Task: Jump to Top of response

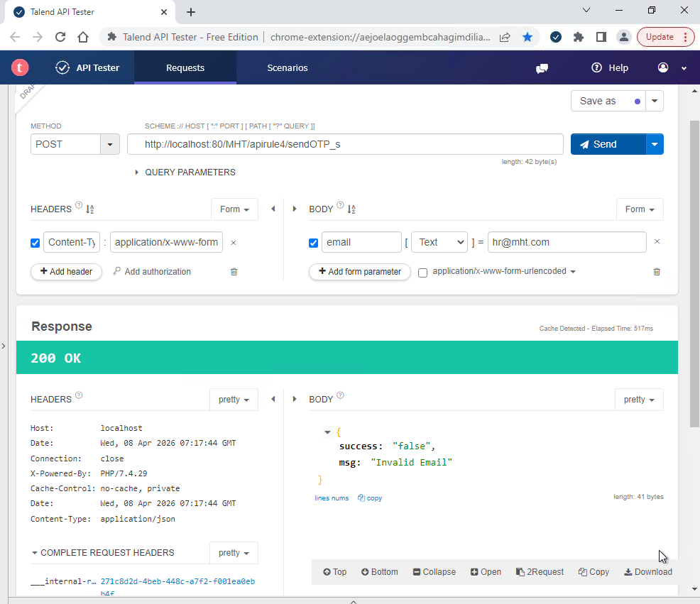Action: pyautogui.click(x=335, y=572)
